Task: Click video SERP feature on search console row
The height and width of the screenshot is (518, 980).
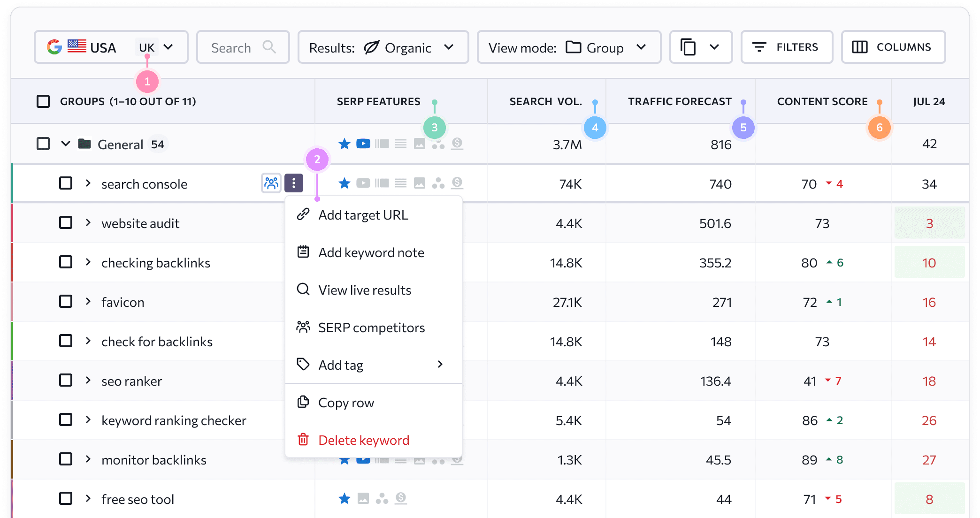Action: pyautogui.click(x=363, y=183)
